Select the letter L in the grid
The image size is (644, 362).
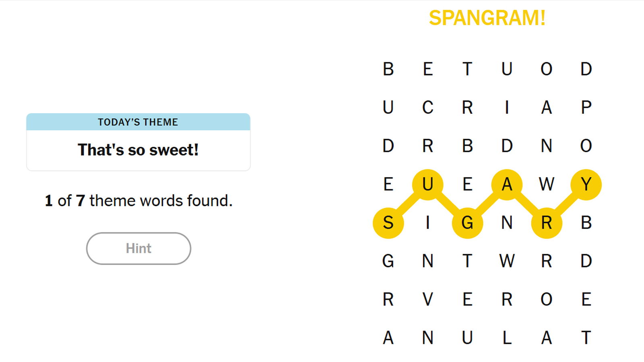click(507, 338)
